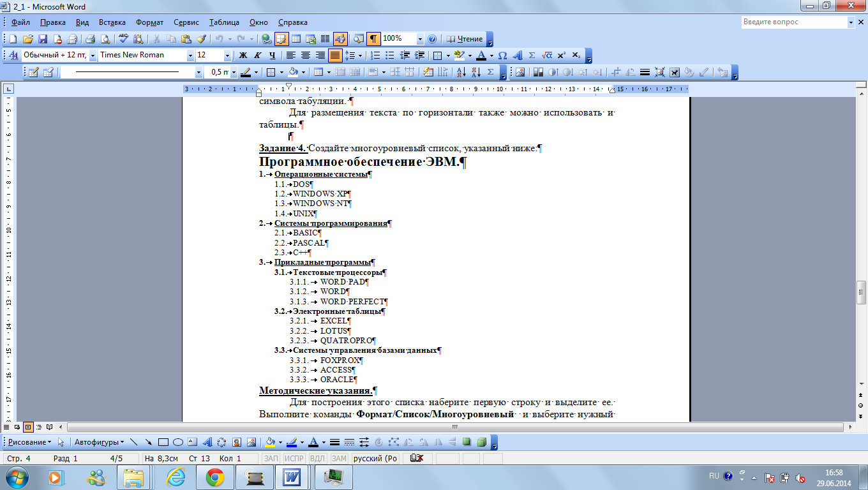868x490 pixels.
Task: Toggle bulleted list formatting
Action: point(390,56)
